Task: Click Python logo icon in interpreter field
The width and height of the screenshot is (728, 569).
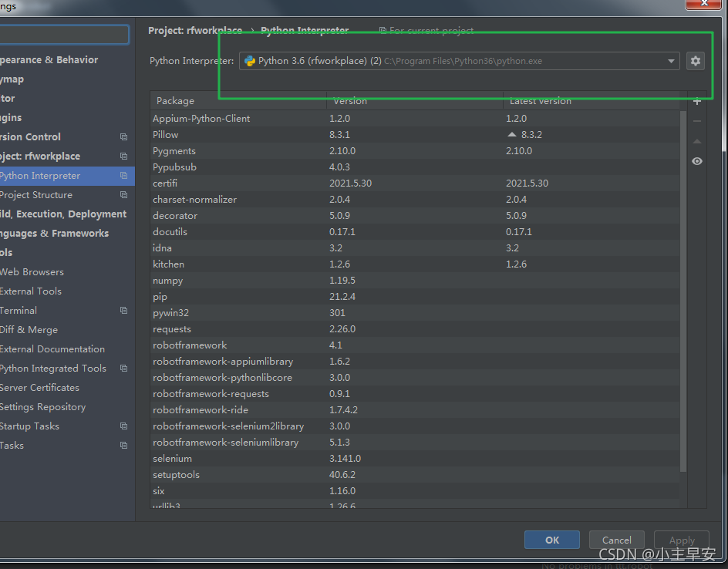Action: [250, 61]
